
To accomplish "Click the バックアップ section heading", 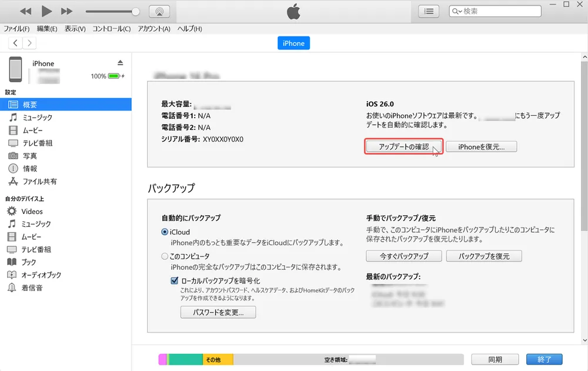I will [x=171, y=188].
